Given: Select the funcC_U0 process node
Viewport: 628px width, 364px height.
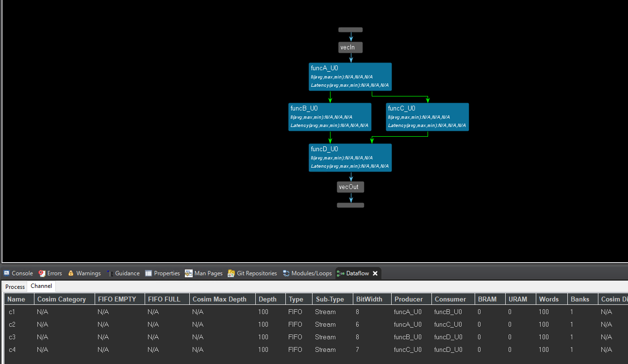Looking at the screenshot, I should [x=428, y=117].
